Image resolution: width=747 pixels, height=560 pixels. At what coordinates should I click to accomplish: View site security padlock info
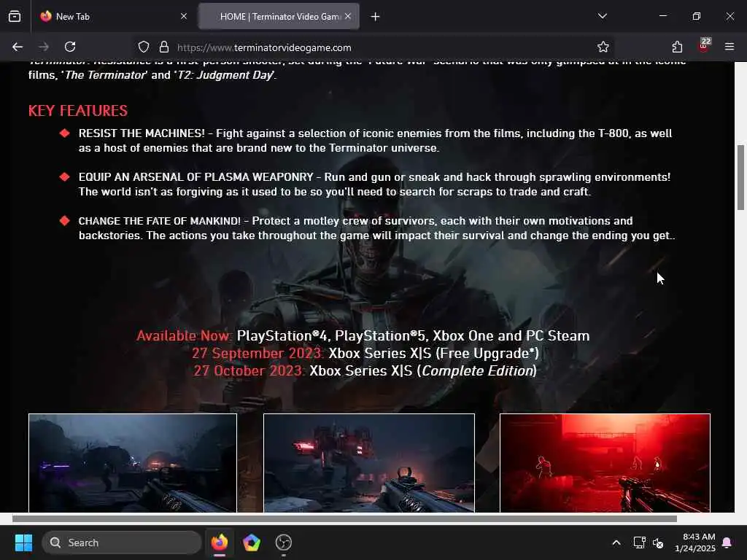[164, 47]
